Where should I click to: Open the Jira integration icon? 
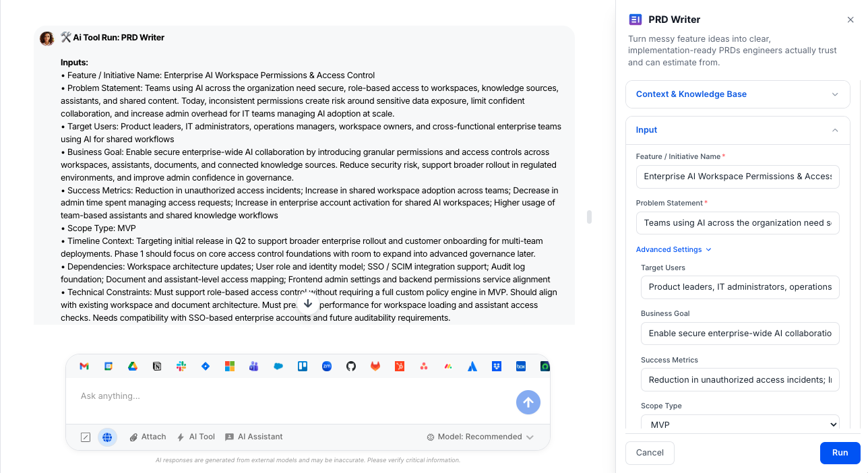pyautogui.click(x=206, y=367)
